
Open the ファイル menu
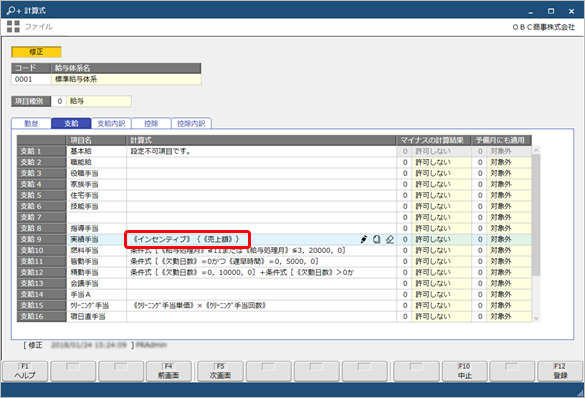point(38,26)
